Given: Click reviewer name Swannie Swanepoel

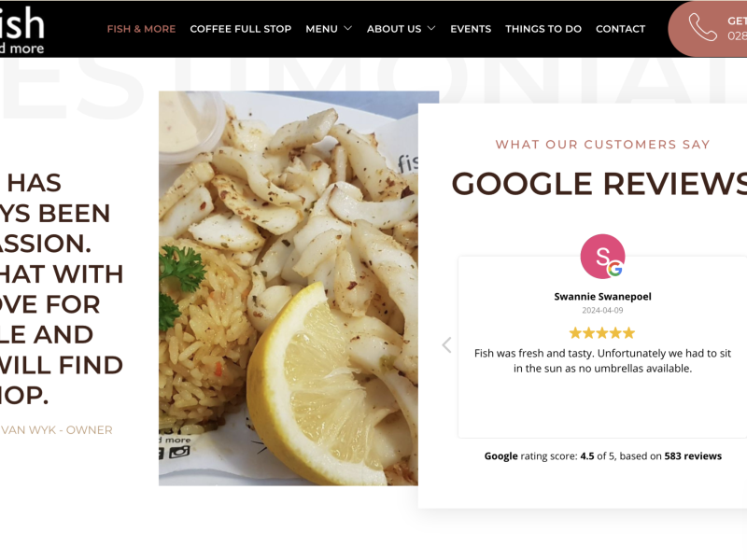Looking at the screenshot, I should coord(602,297).
